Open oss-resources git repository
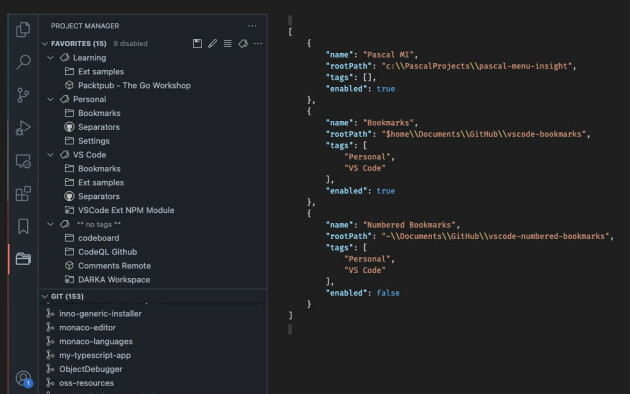The width and height of the screenshot is (630, 394). [x=86, y=383]
